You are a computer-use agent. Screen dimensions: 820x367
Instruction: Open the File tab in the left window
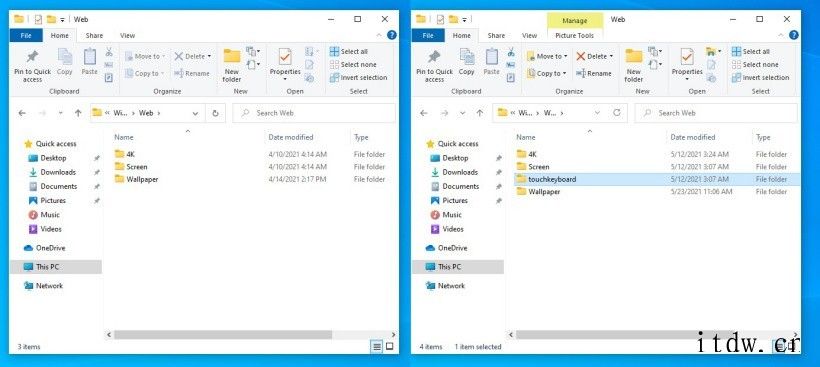pyautogui.click(x=26, y=36)
